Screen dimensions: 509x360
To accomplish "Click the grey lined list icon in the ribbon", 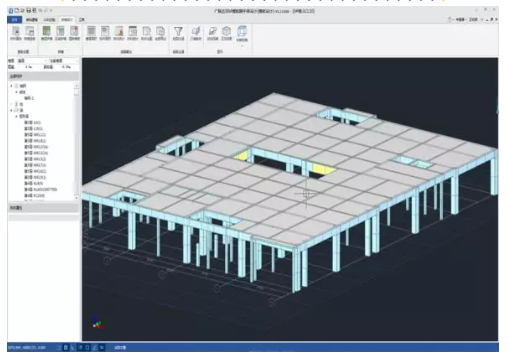I will tap(91, 31).
